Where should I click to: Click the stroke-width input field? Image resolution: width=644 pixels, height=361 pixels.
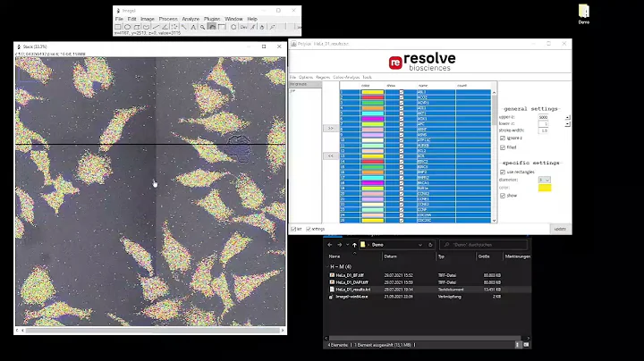click(x=544, y=130)
